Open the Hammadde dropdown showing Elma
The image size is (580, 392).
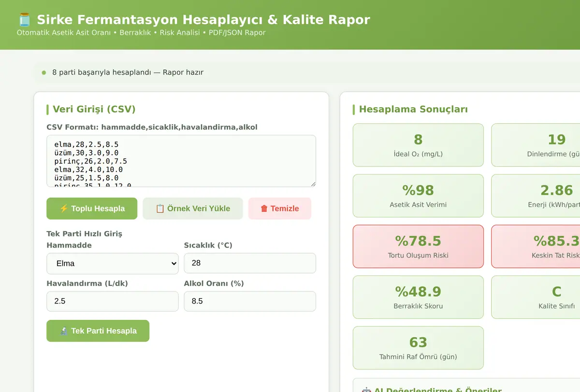113,263
